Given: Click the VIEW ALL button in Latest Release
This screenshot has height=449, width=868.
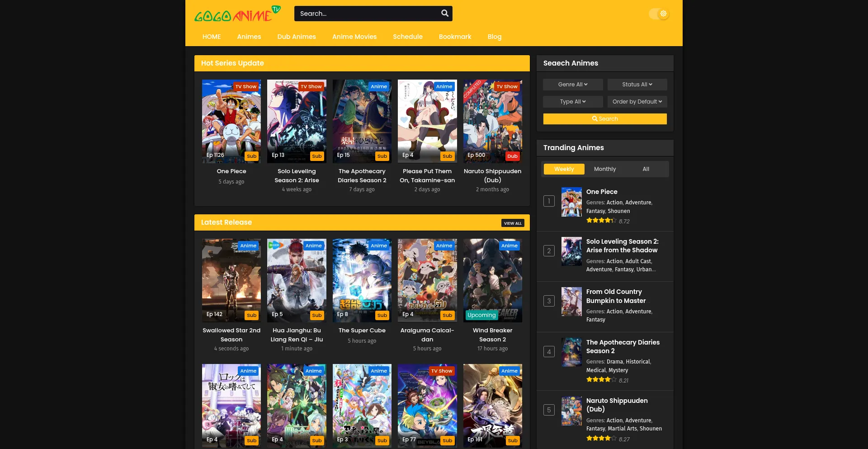Looking at the screenshot, I should pos(513,223).
